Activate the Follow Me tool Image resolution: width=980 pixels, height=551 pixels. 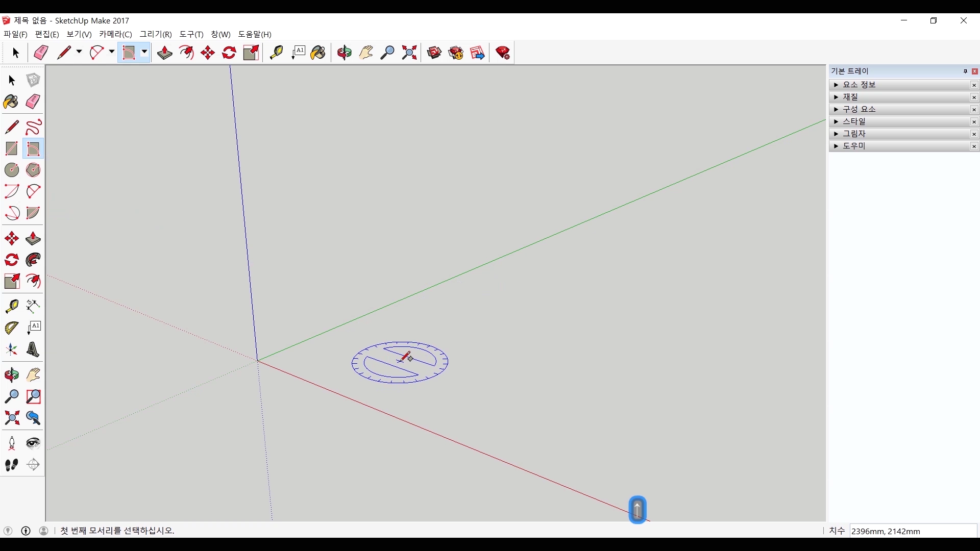[x=33, y=260]
